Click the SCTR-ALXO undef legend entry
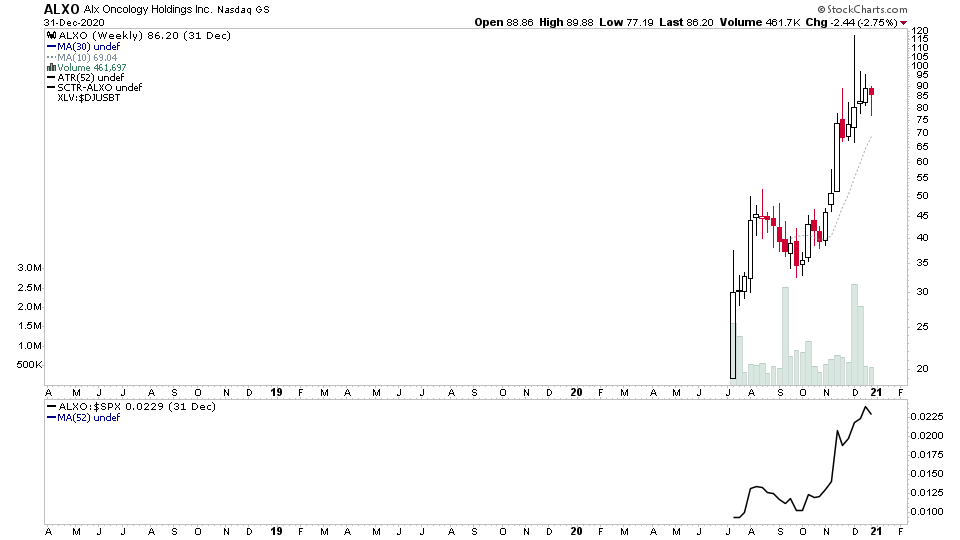The image size is (960, 540). (99, 88)
